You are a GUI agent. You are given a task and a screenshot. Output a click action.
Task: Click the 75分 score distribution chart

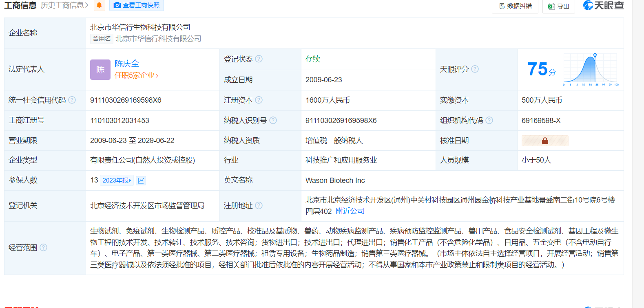coord(591,70)
